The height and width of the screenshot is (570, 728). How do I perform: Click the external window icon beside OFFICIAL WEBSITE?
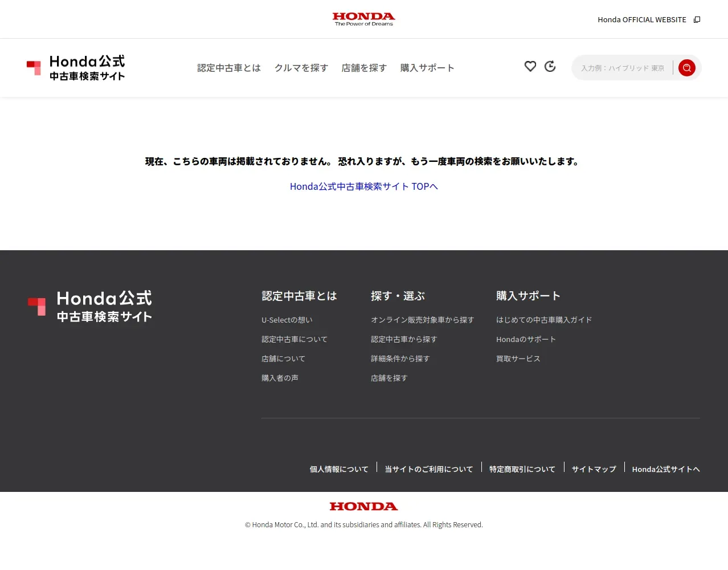[x=697, y=19]
